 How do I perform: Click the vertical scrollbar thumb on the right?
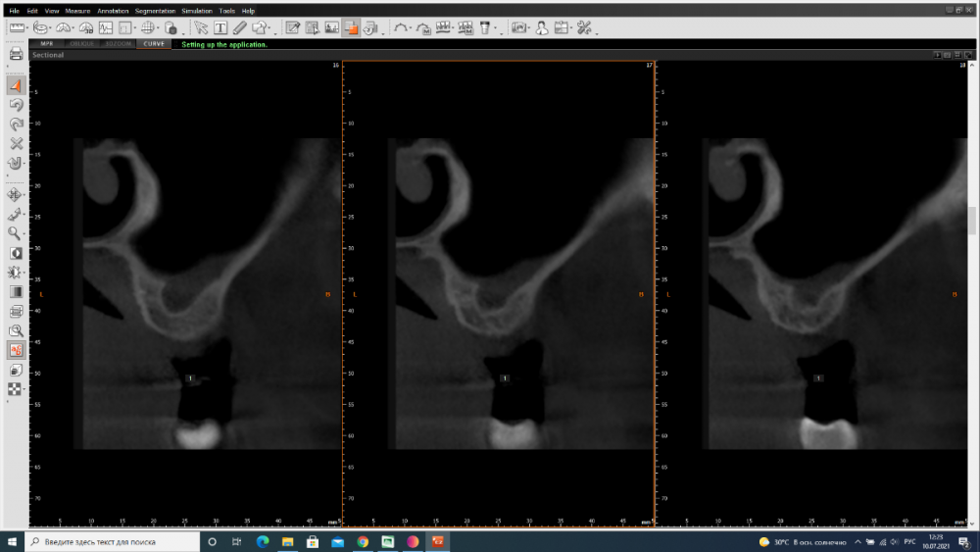(x=972, y=221)
